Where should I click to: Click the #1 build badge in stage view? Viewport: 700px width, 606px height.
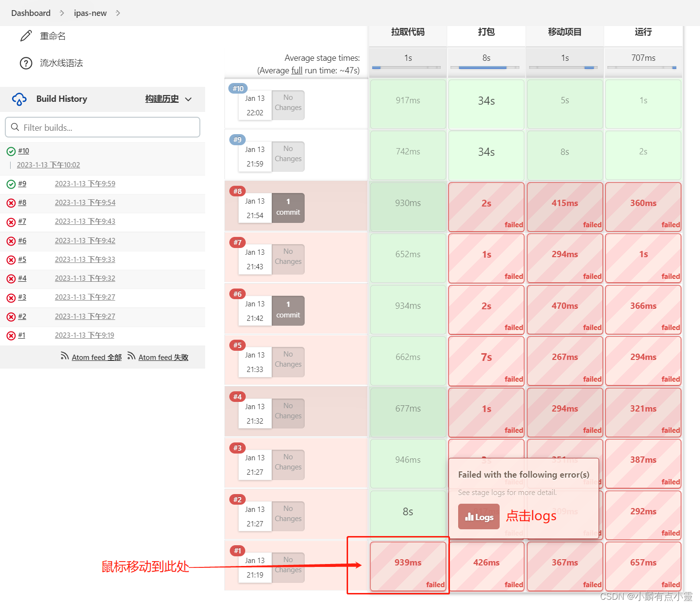click(x=237, y=551)
